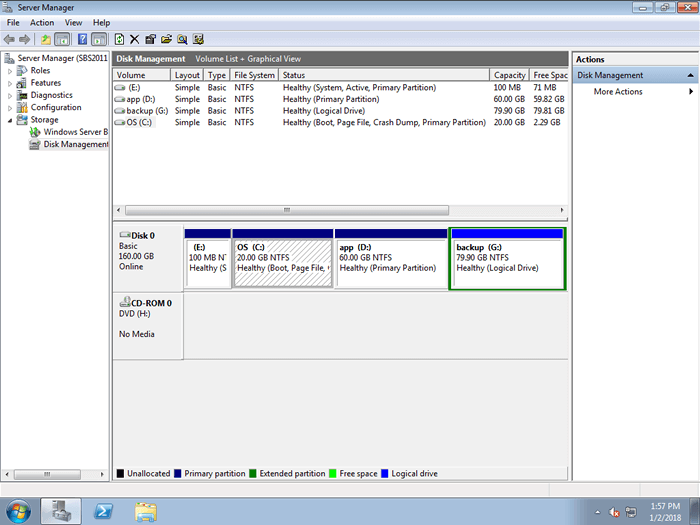Expand the Configuration tree node
This screenshot has height=525, width=700.
(10, 108)
